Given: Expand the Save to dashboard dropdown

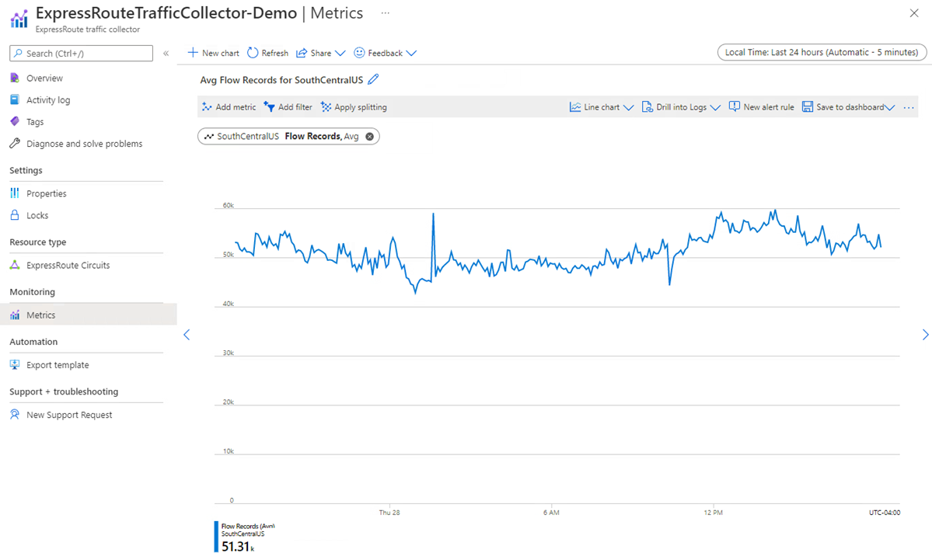Looking at the screenshot, I should (848, 107).
